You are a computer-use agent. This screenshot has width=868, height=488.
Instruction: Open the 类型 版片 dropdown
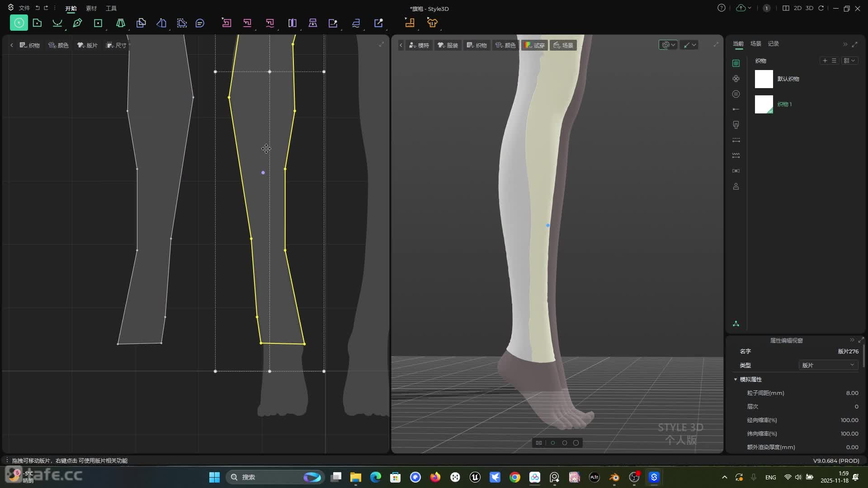point(828,365)
